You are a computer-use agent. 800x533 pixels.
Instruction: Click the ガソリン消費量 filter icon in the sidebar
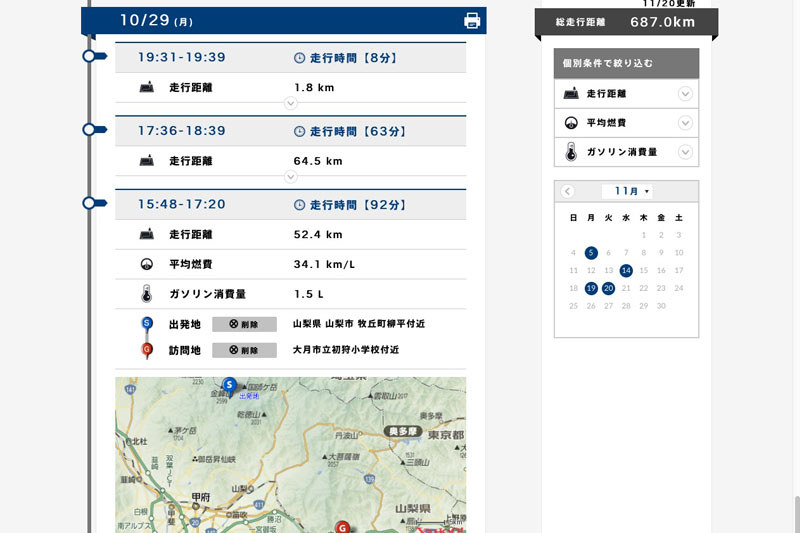[571, 152]
